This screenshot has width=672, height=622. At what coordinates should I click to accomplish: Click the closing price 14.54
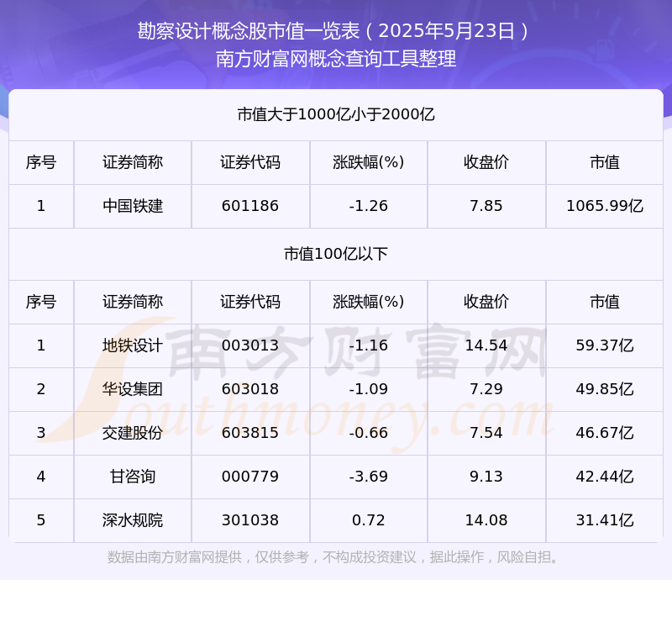(x=486, y=345)
